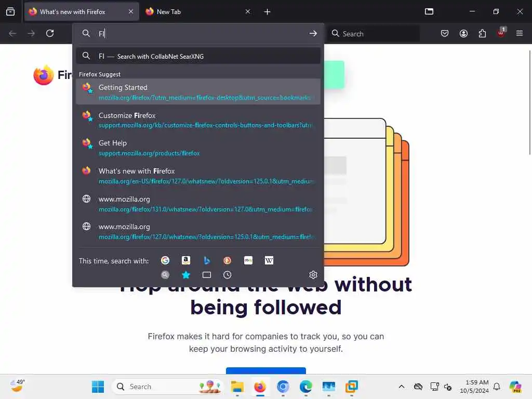
Task: Search this time with Wikipedia
Action: pyautogui.click(x=269, y=261)
